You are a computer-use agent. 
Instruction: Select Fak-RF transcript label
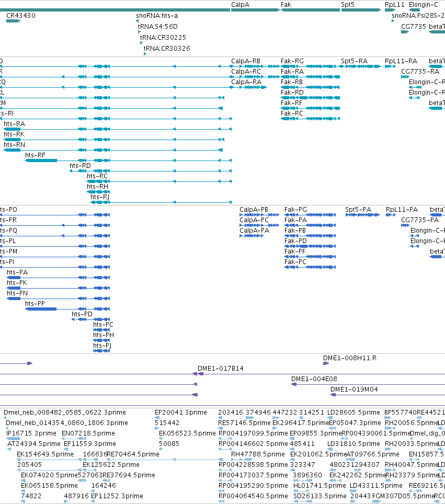click(291, 103)
